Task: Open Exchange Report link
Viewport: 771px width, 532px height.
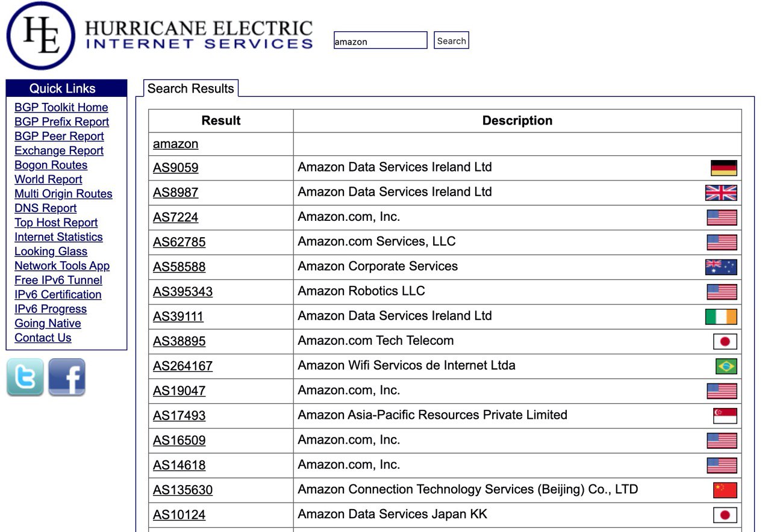Action: point(59,150)
